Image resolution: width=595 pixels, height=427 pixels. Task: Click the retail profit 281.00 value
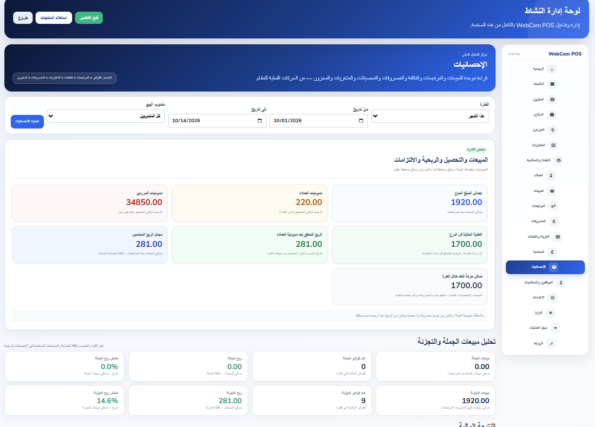tap(230, 401)
